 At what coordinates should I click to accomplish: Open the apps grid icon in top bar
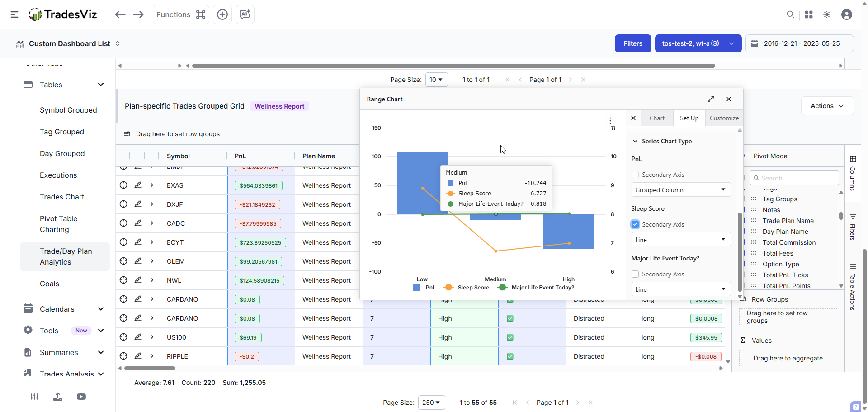click(809, 14)
